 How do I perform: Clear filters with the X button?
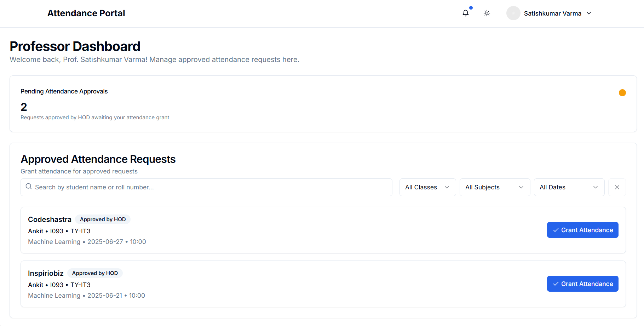(617, 187)
